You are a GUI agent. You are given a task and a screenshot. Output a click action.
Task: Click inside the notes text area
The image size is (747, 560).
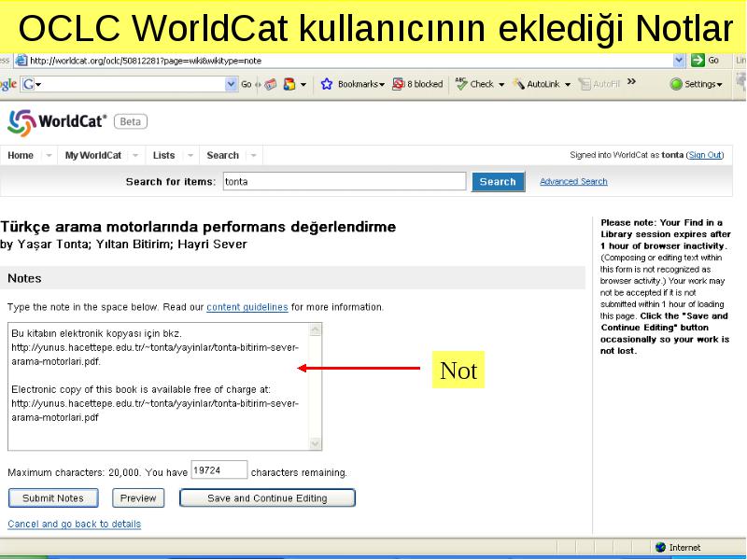click(159, 386)
